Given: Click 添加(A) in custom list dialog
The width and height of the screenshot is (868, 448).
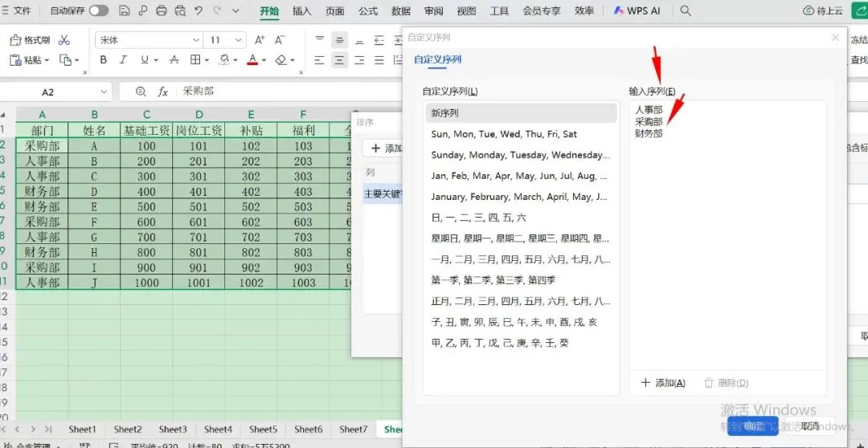Looking at the screenshot, I should coord(663,383).
